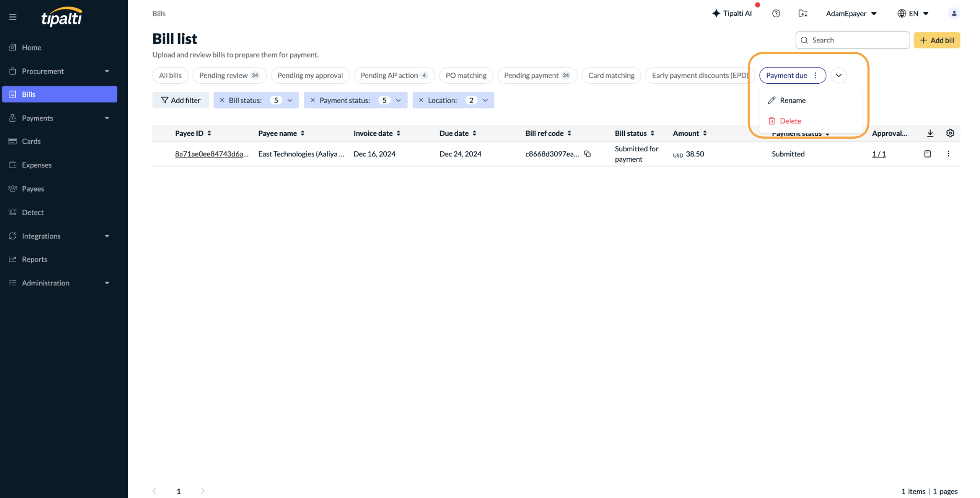The image size is (980, 498).
Task: Switch to All bills tab
Action: point(170,75)
